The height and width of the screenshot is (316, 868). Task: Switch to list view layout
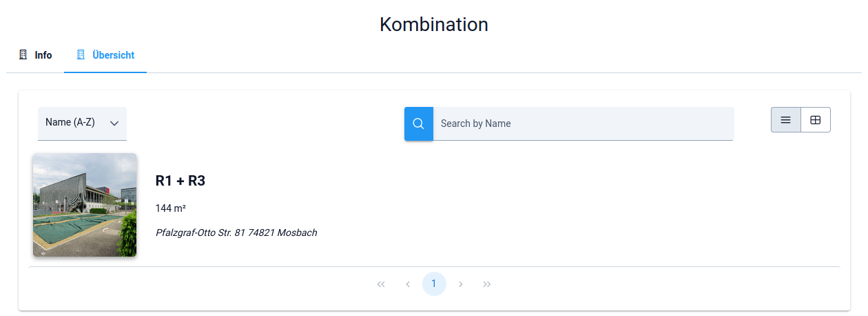click(785, 120)
